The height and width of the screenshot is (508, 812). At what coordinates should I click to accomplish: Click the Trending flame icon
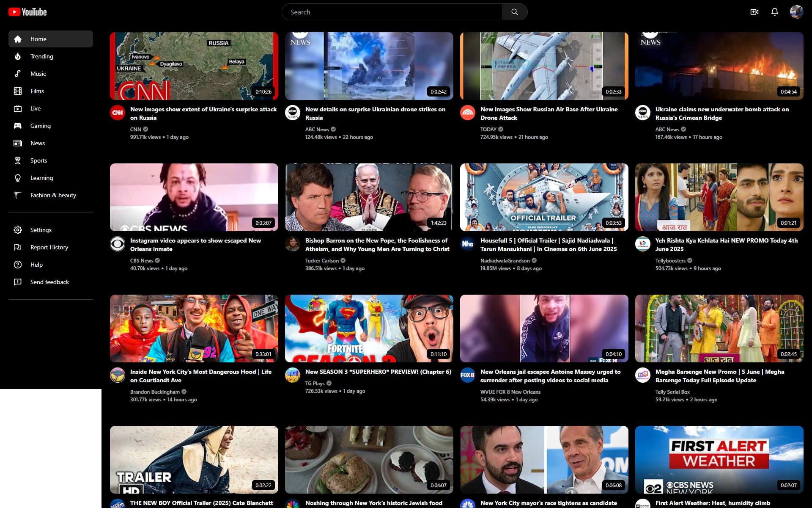point(18,56)
